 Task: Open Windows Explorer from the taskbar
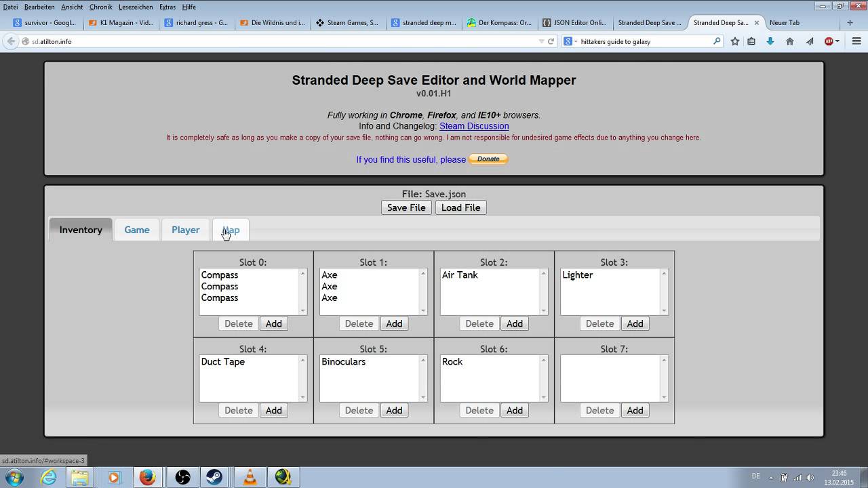click(x=80, y=477)
